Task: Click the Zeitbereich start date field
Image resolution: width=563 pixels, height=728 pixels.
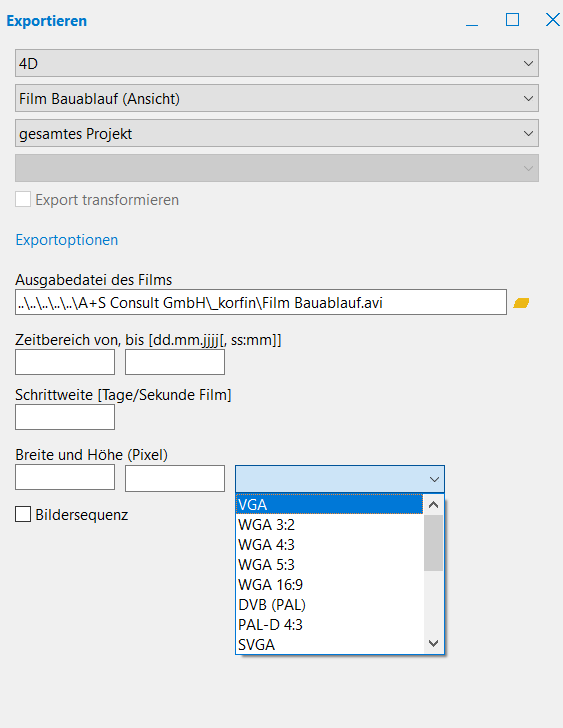Action: (65, 362)
